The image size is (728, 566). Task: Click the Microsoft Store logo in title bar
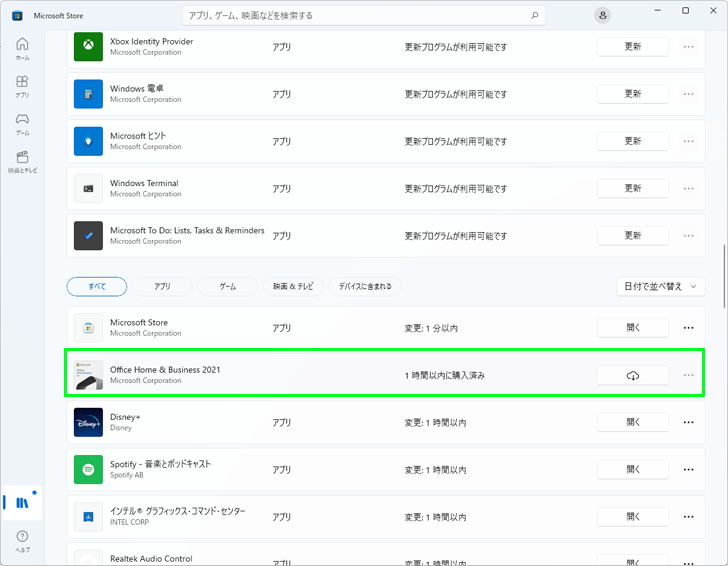[x=17, y=16]
